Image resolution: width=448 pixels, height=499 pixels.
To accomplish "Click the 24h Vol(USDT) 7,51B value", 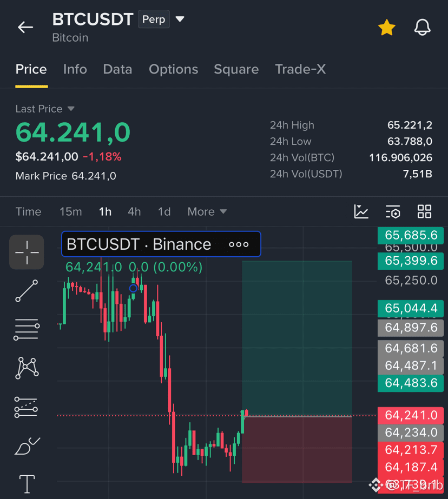I will pos(418,174).
